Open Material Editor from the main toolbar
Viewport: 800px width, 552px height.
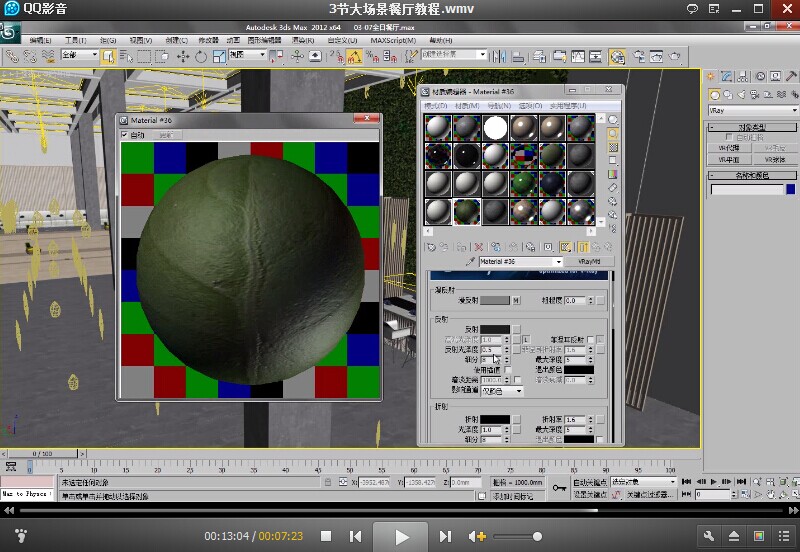617,57
